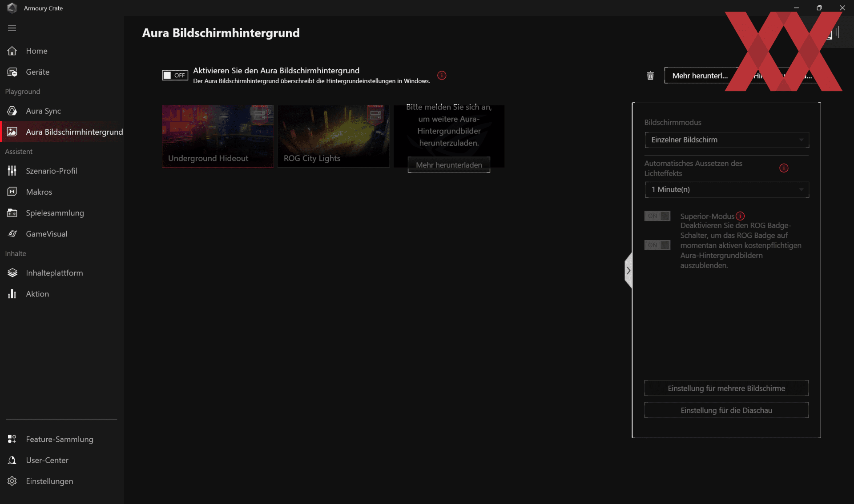Click Einstellung für mehrere Bildschirme button
Screen dimensions: 854x504
[726, 388]
